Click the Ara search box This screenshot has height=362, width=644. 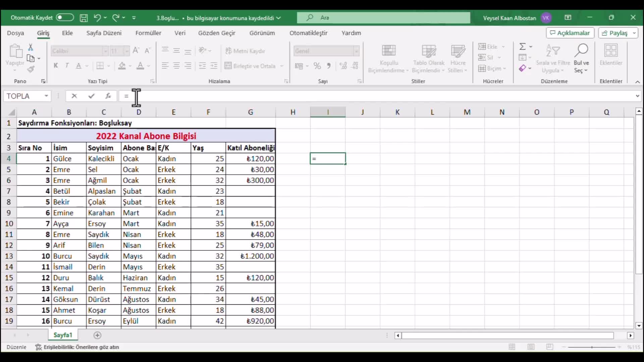coord(383,18)
